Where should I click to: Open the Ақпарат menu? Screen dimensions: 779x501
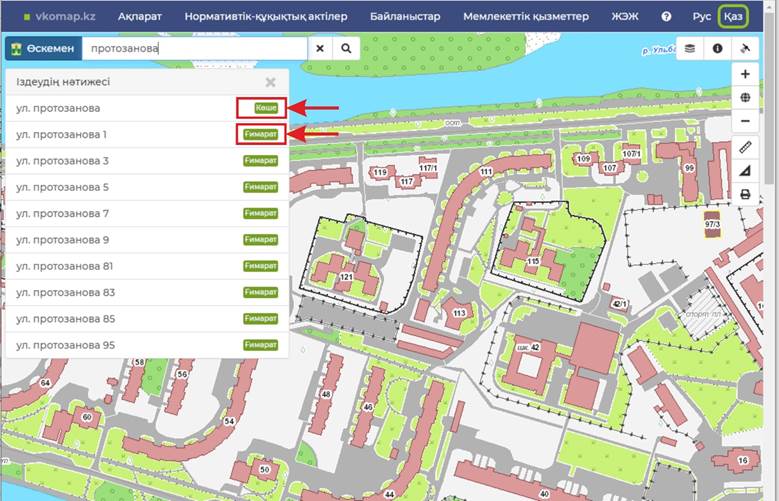[139, 17]
